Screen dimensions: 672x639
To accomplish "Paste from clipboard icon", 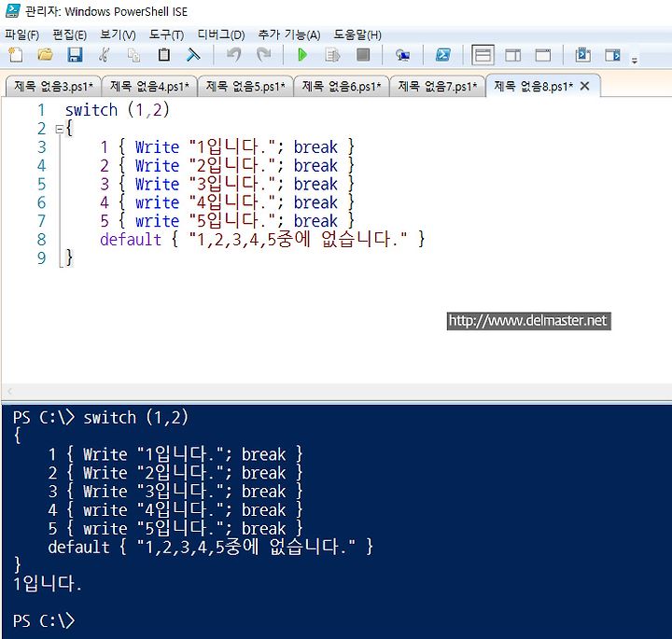I will (x=163, y=55).
